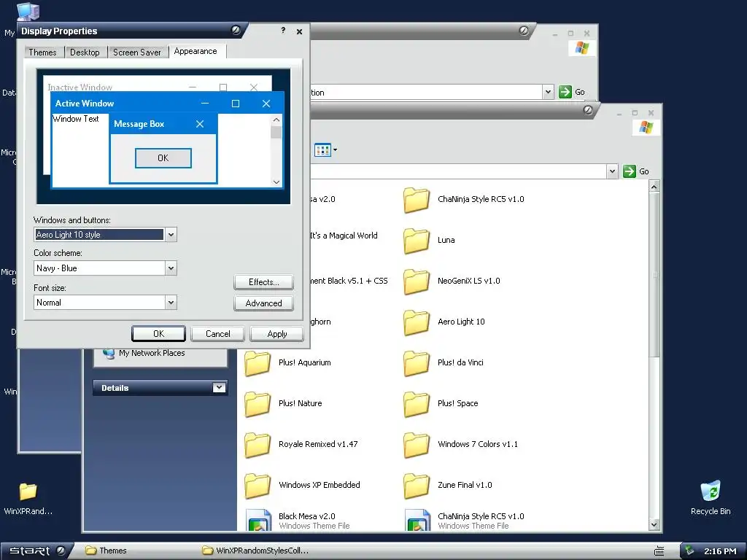Select the Black Mesa v2.0 theme file icon
The image size is (747, 560).
pos(258,520)
